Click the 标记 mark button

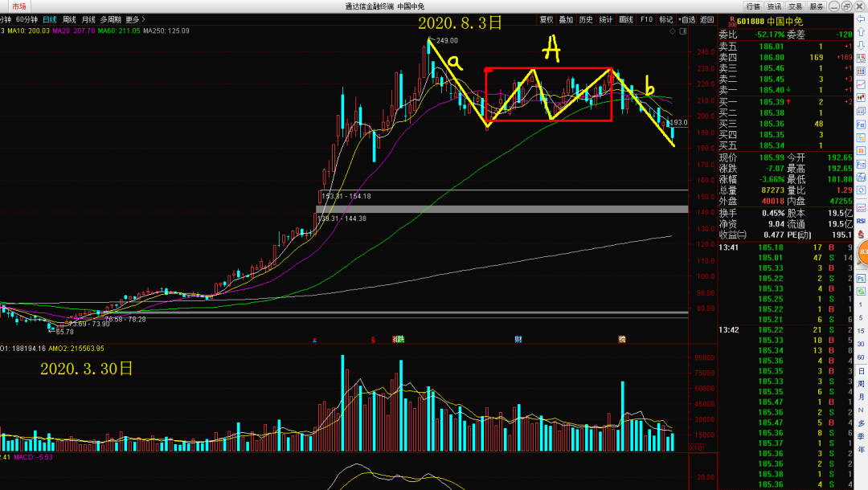click(666, 19)
